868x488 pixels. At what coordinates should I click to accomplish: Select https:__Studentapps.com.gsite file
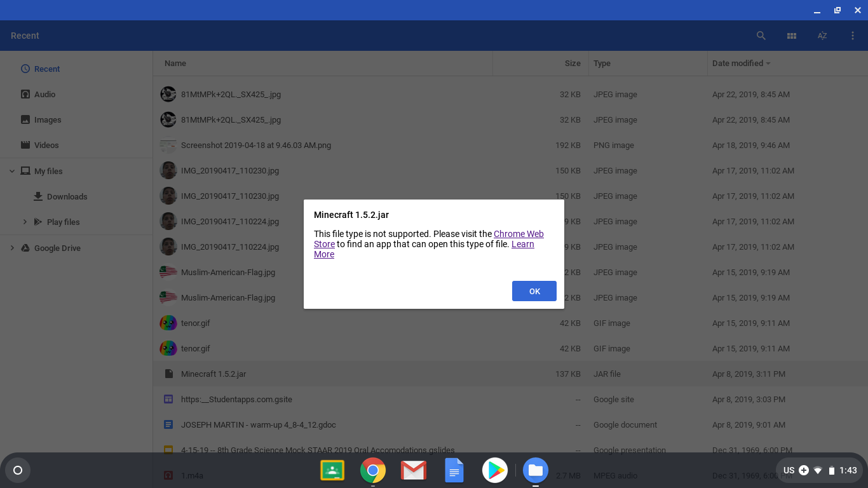pyautogui.click(x=510, y=399)
